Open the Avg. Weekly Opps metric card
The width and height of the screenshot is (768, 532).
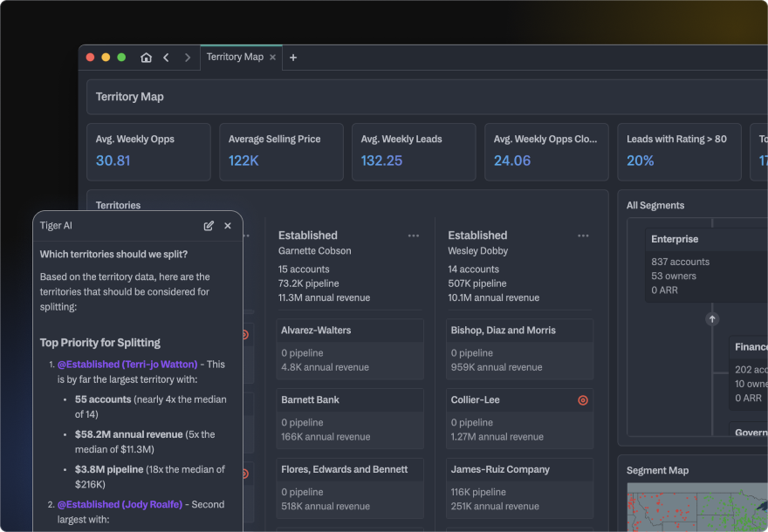149,153
